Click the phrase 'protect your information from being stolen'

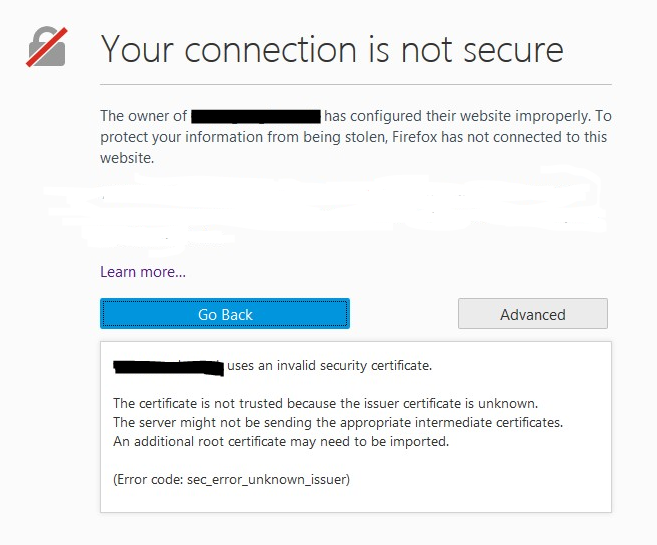[x=243, y=137]
